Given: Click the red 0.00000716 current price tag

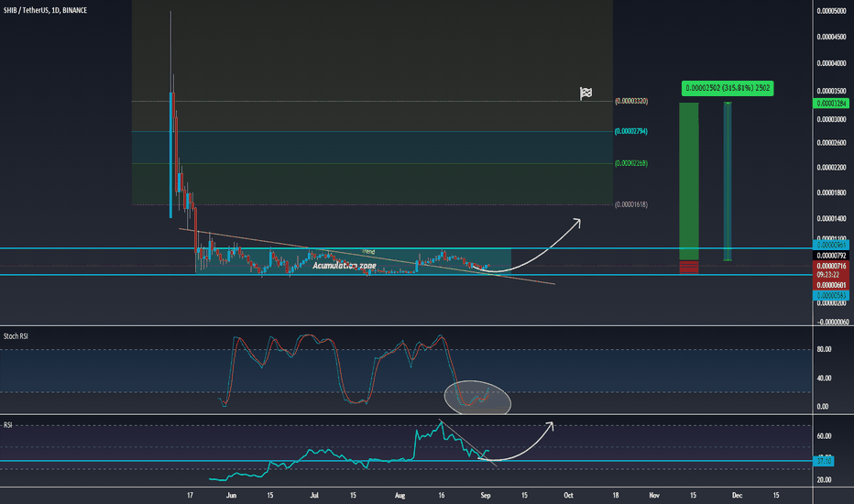Looking at the screenshot, I should (x=830, y=266).
